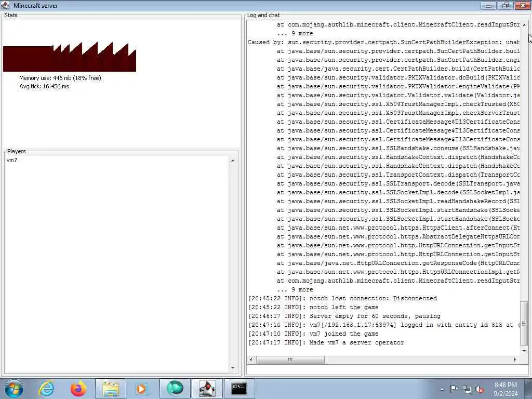Click the bottom '... 9 more' log line

(295, 290)
